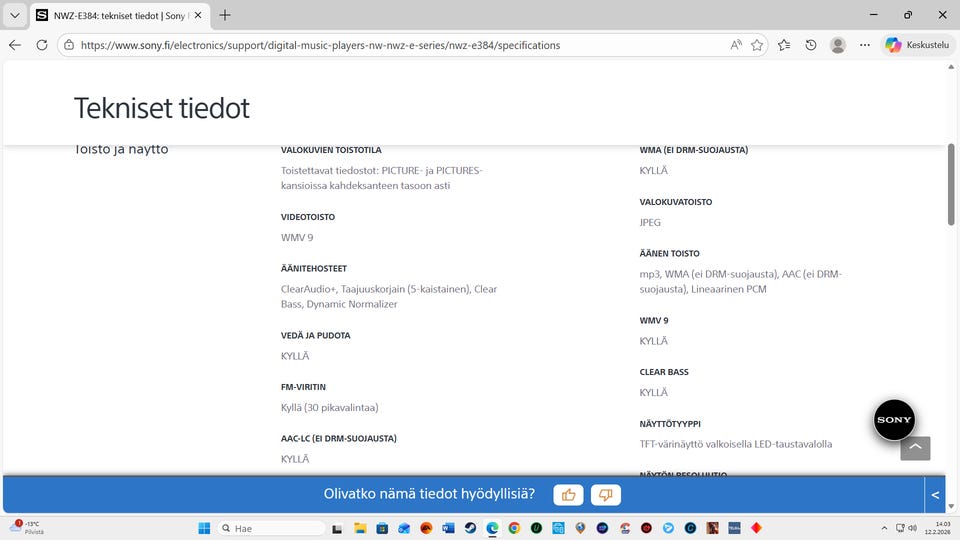The width and height of the screenshot is (960, 540).
Task: Show hidden system tray icons
Action: 884,528
